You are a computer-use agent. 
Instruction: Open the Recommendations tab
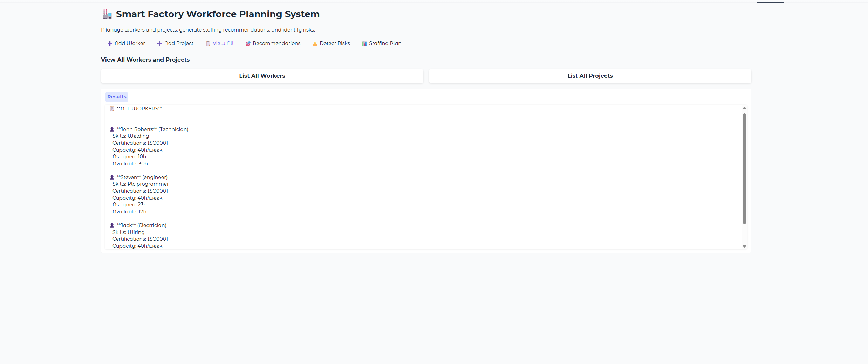[273, 43]
